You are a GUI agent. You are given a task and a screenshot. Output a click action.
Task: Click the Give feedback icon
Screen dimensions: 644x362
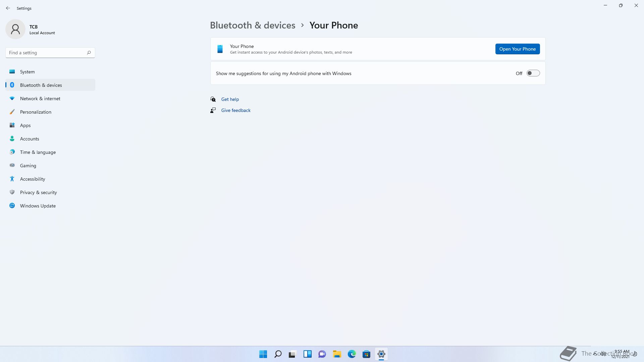[213, 110]
